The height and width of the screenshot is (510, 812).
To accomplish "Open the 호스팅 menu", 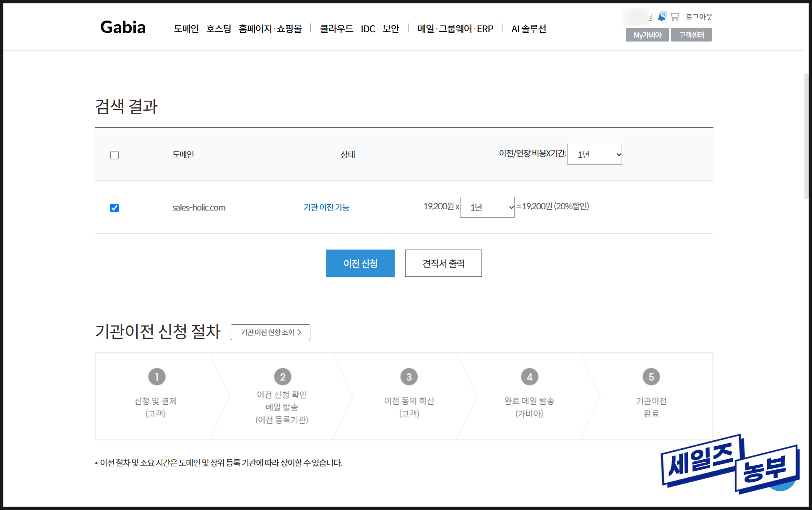I will coord(219,29).
